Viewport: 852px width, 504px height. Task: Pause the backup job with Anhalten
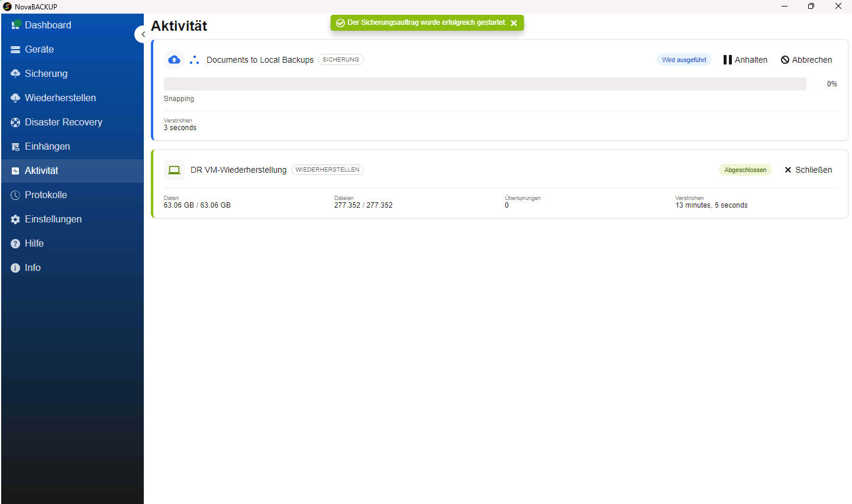tap(745, 60)
